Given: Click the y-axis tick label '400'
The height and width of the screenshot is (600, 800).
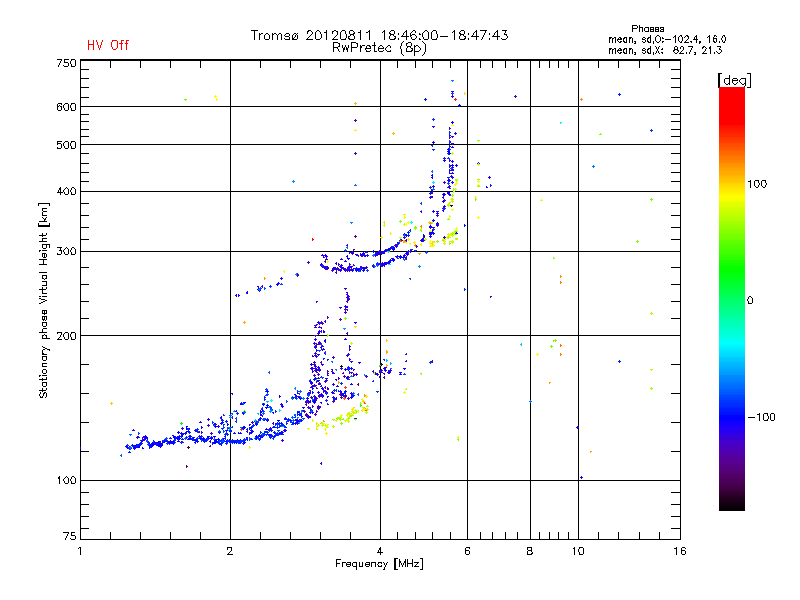Looking at the screenshot, I should pos(66,191).
